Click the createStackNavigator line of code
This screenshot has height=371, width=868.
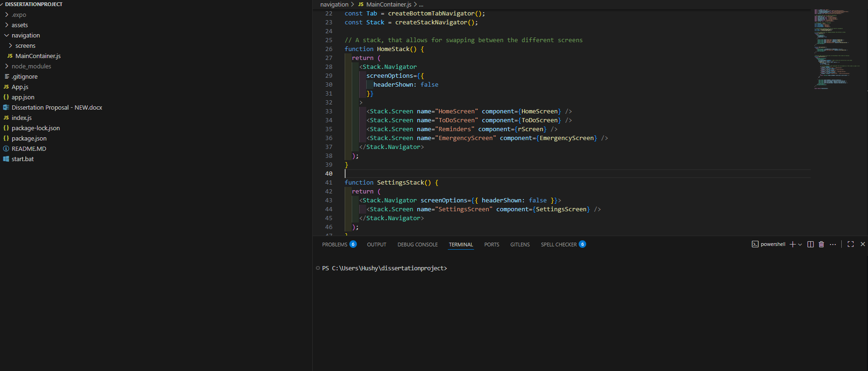411,22
